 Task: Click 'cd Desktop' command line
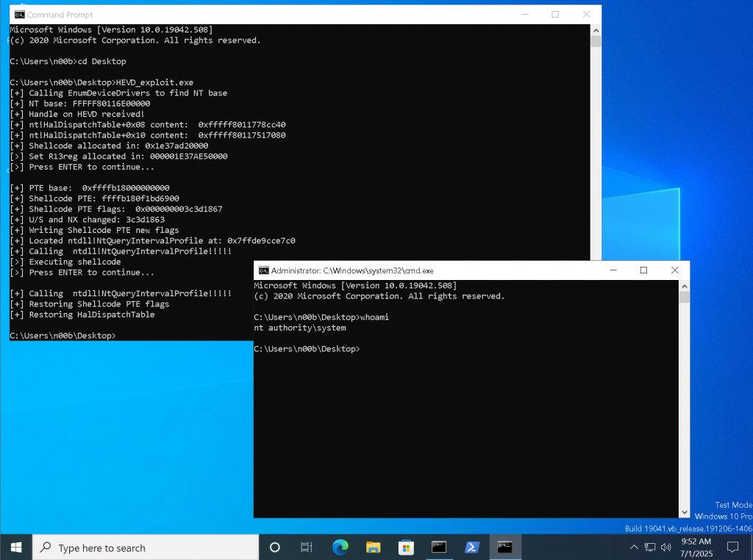point(68,62)
